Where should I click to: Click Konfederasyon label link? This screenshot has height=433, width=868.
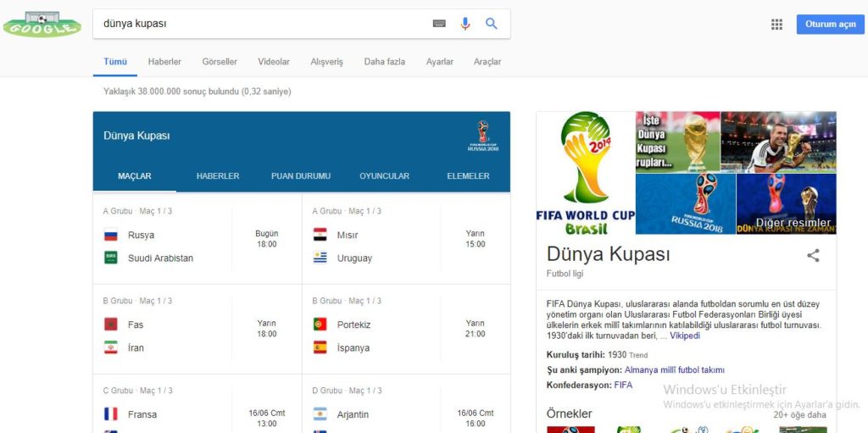point(579,385)
